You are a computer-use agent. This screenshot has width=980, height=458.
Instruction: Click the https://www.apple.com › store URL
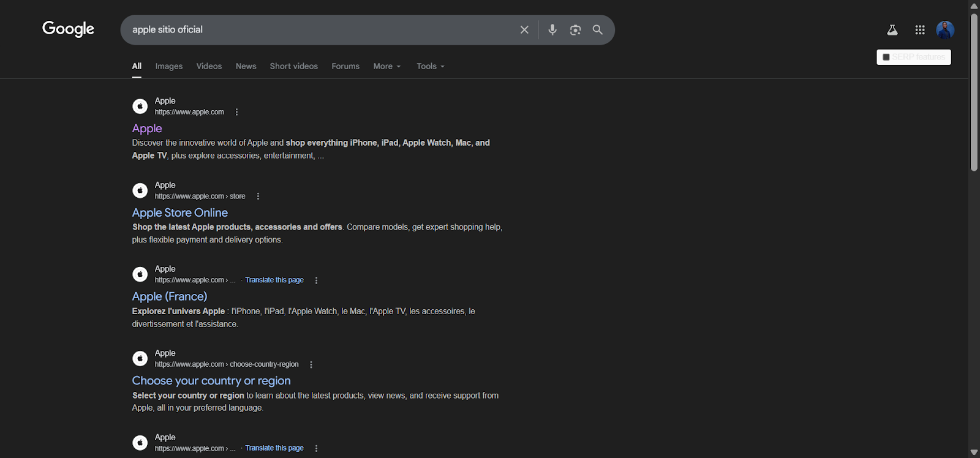(x=200, y=196)
